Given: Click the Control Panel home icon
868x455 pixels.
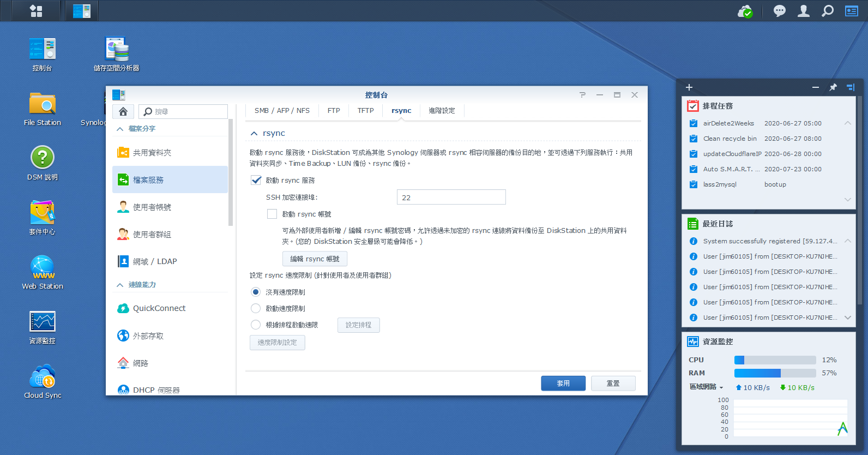Looking at the screenshot, I should [x=123, y=111].
